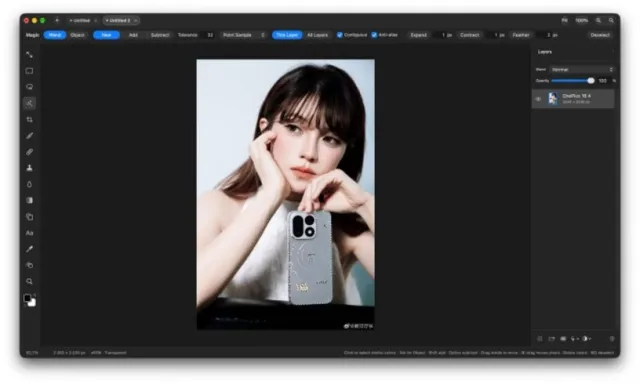Switch to the Untitled 2 tab
This screenshot has width=640, height=384.
[120, 20]
